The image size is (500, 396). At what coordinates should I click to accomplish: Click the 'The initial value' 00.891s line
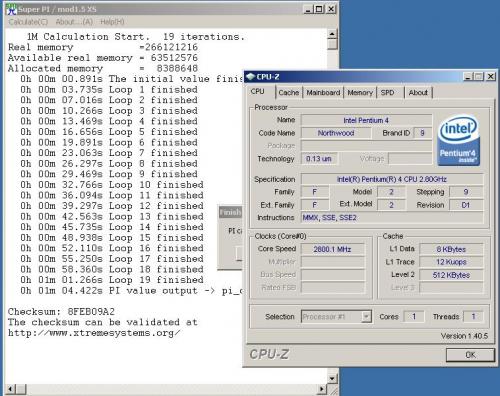pyautogui.click(x=131, y=79)
